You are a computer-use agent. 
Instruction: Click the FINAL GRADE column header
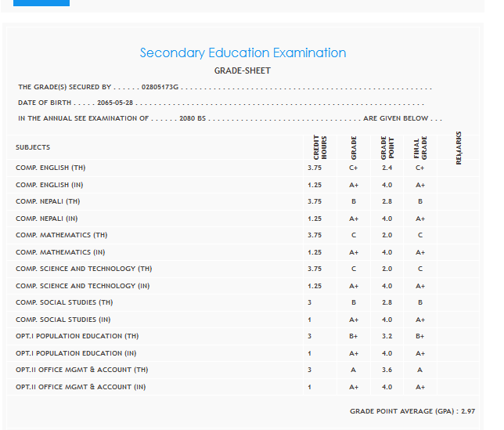pos(420,146)
